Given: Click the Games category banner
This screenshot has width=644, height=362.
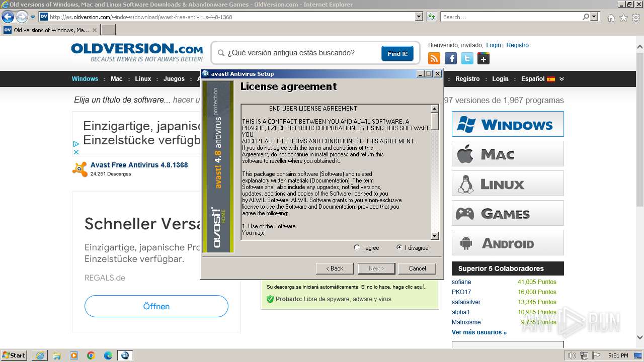Looking at the screenshot, I should click(x=508, y=213).
